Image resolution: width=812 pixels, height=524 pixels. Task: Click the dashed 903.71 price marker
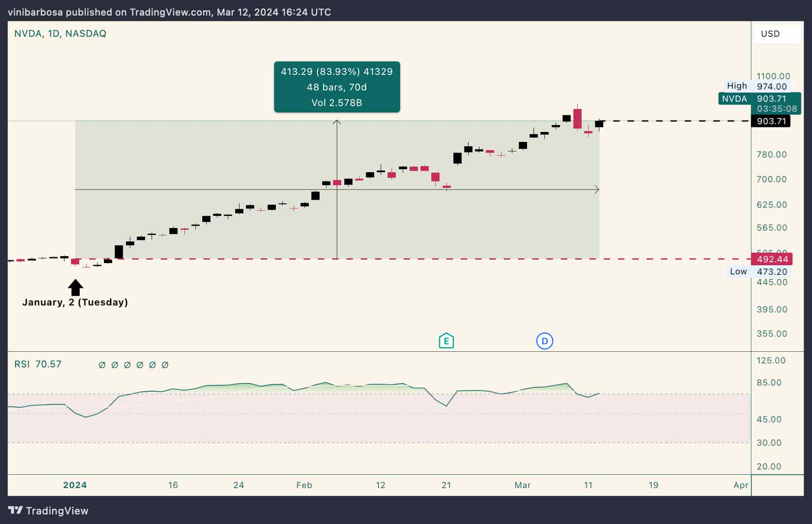point(771,122)
